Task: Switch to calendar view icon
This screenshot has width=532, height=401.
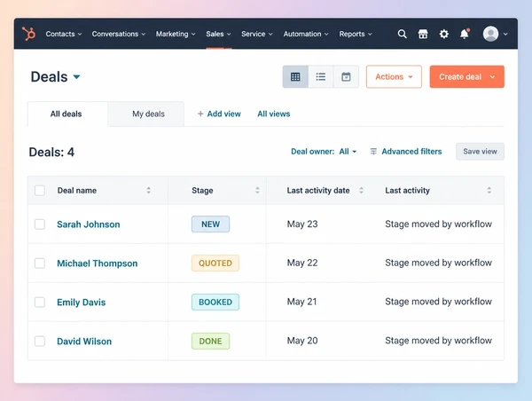Action: point(346,76)
